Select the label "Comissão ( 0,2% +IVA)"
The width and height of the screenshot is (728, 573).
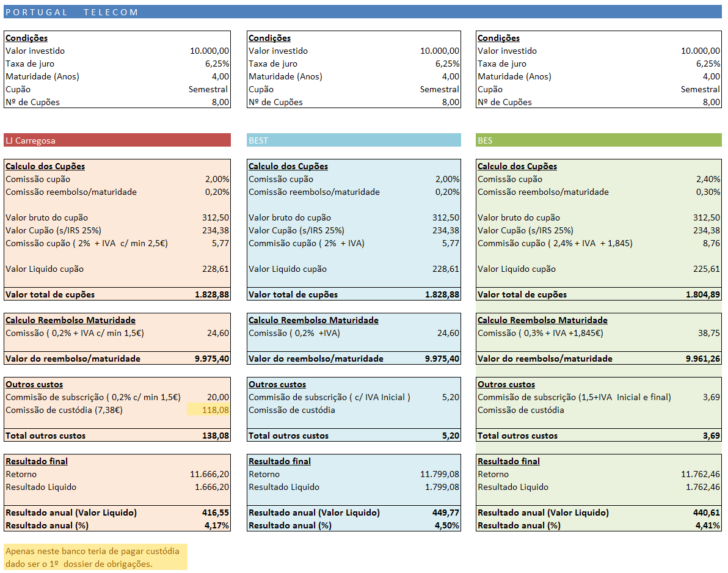(x=294, y=333)
